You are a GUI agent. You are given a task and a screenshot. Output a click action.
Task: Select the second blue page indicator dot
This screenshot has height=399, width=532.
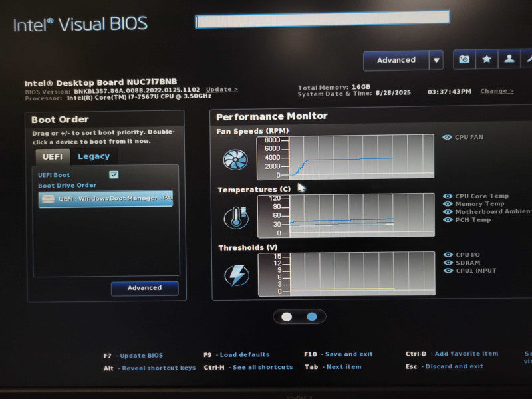[312, 317]
